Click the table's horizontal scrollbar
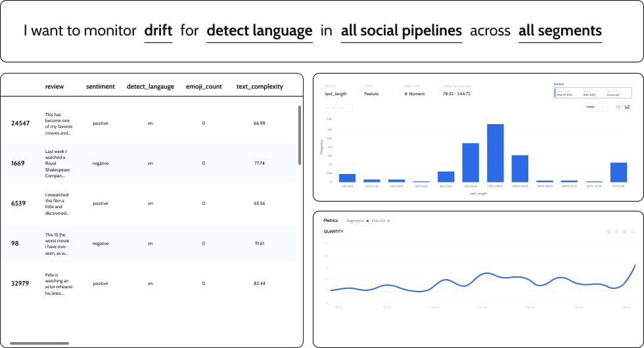The width and height of the screenshot is (644, 348). (x=39, y=343)
